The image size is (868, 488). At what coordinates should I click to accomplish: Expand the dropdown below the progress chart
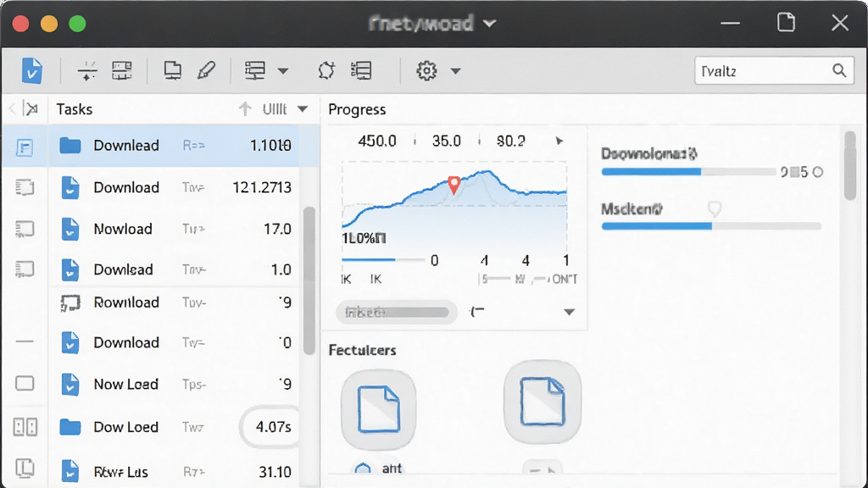tap(569, 312)
